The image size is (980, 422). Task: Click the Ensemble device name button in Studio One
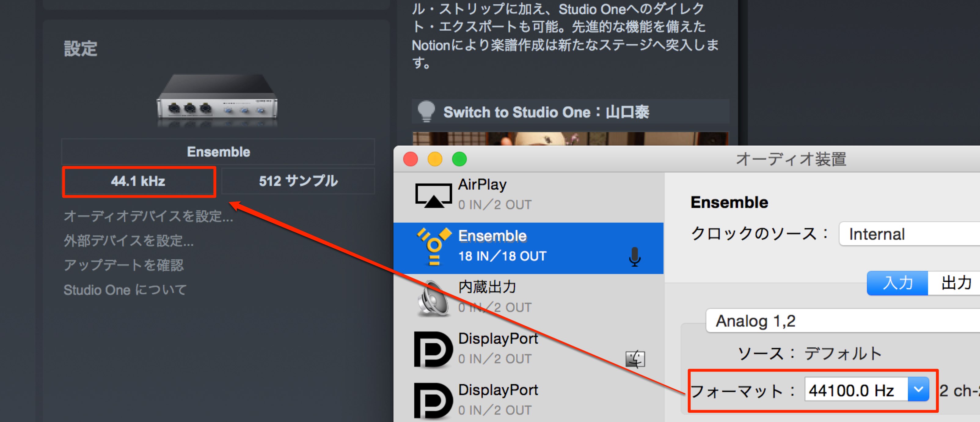(218, 152)
